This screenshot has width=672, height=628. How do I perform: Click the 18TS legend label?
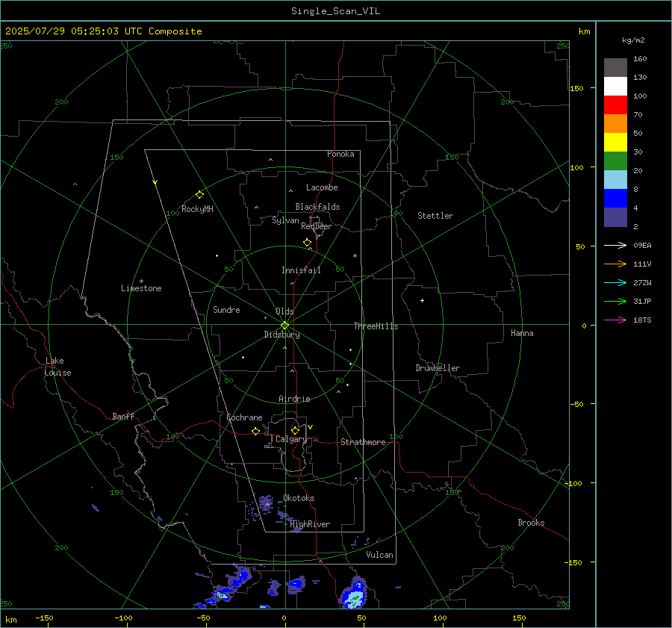[642, 320]
